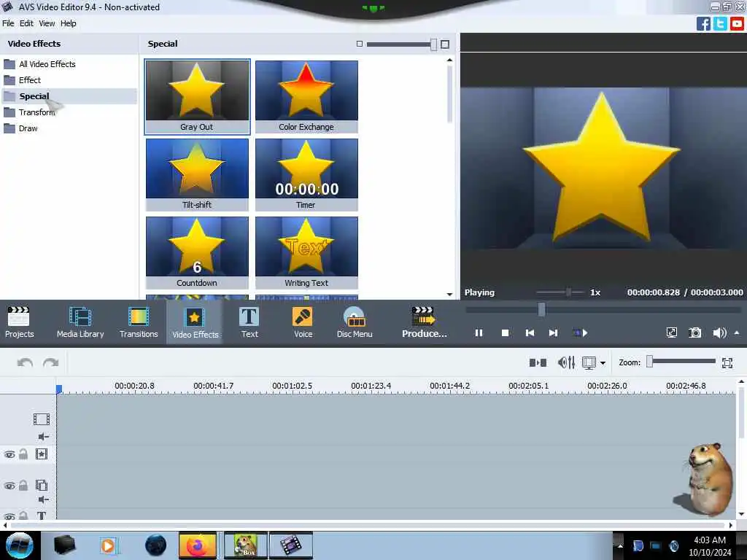
Task: Select the Writing Text effect
Action: coord(306,253)
